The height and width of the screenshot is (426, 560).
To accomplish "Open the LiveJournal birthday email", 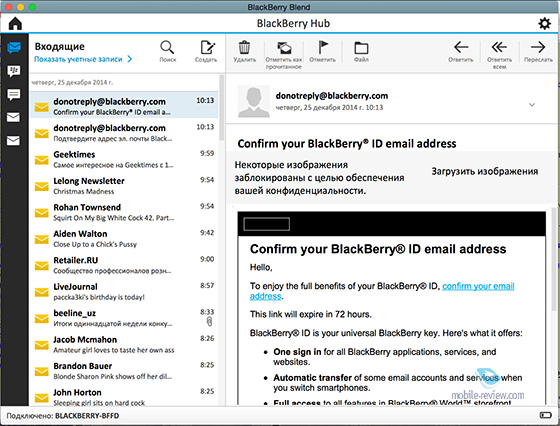I will (x=124, y=291).
